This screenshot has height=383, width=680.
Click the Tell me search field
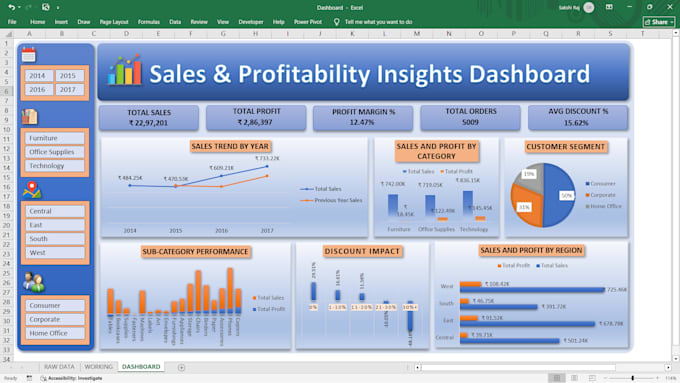[379, 22]
